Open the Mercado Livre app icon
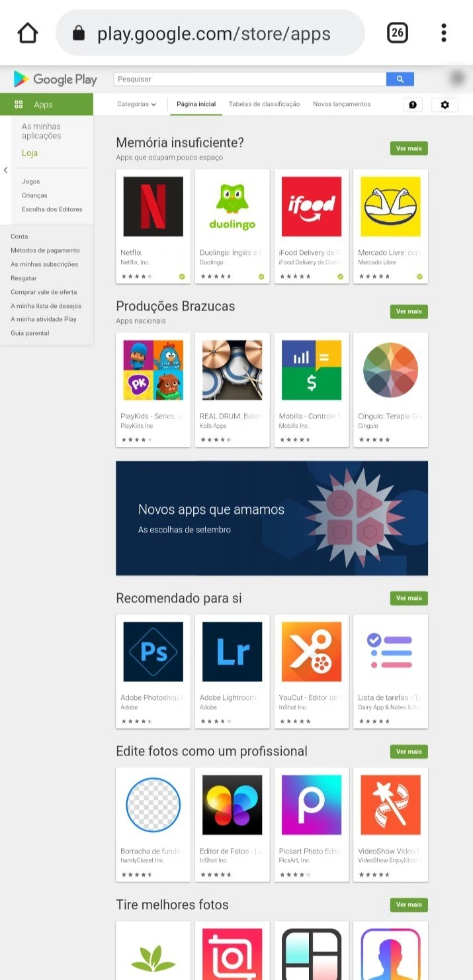 390,207
